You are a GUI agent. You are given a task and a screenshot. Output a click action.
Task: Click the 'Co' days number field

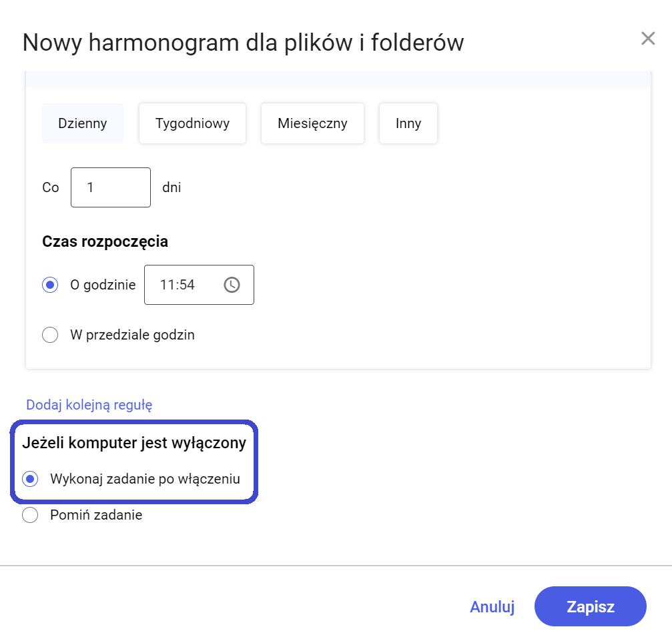tap(111, 187)
